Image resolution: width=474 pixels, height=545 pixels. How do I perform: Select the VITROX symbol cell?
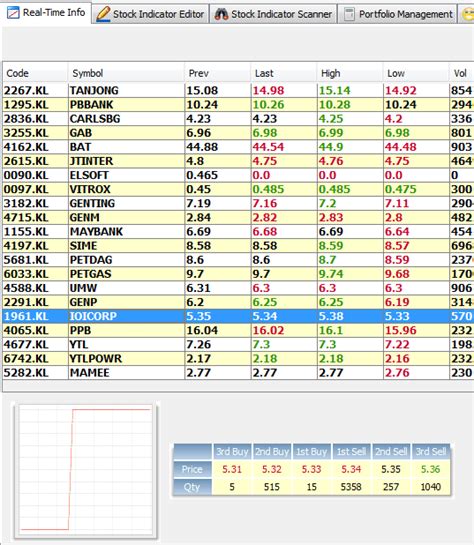(126, 189)
